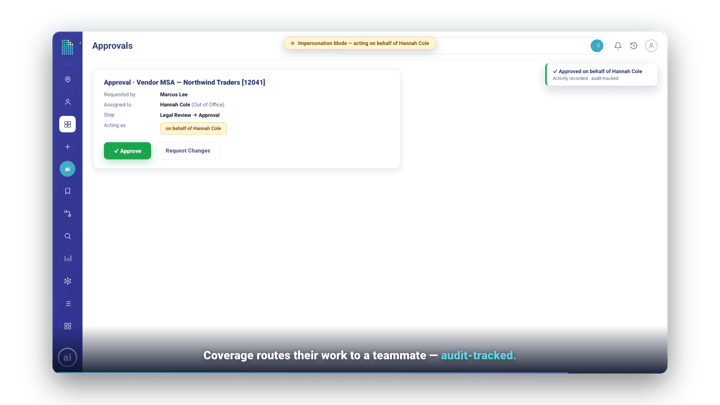Click the 'Requested by' label
The height and width of the screenshot is (405, 720).
[x=119, y=95]
